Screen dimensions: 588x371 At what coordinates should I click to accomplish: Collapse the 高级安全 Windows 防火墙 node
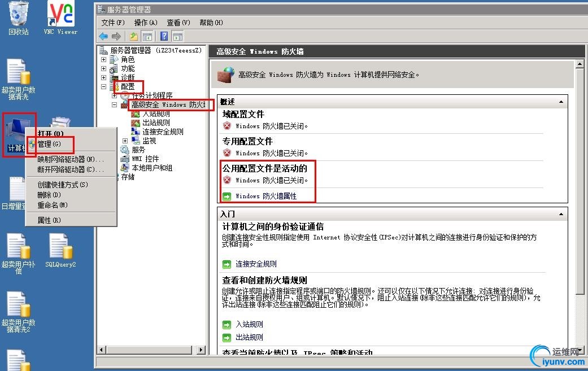coord(114,105)
